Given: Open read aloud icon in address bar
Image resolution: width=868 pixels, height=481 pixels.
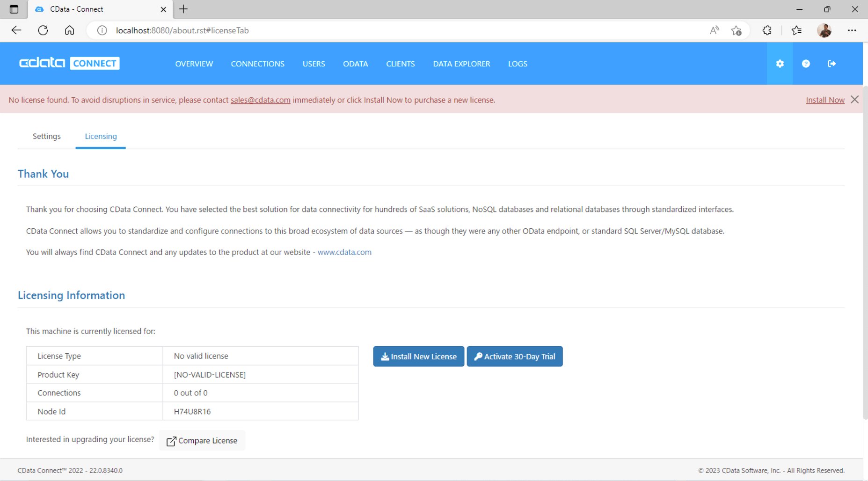Looking at the screenshot, I should 714,30.
